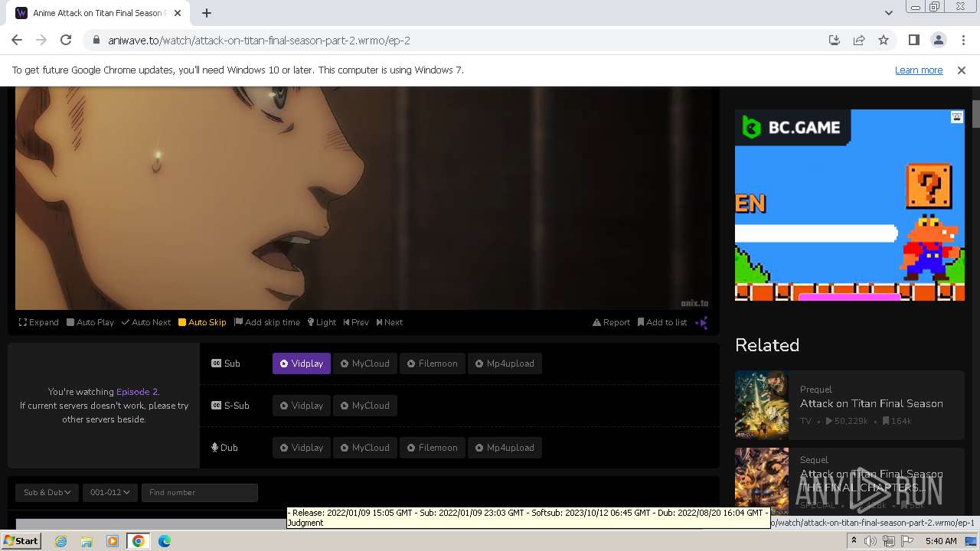980x551 pixels.
Task: Open a new browser tab
Action: point(207,13)
